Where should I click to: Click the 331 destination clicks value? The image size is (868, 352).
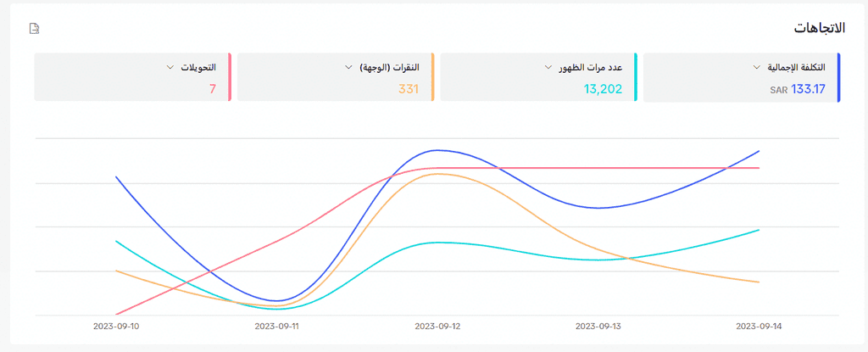409,88
